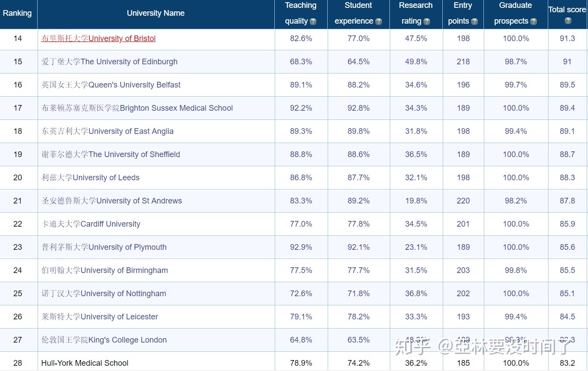588x371 pixels.
Task: Select Birmingham graduate prospects 99.8%
Action: (x=516, y=270)
